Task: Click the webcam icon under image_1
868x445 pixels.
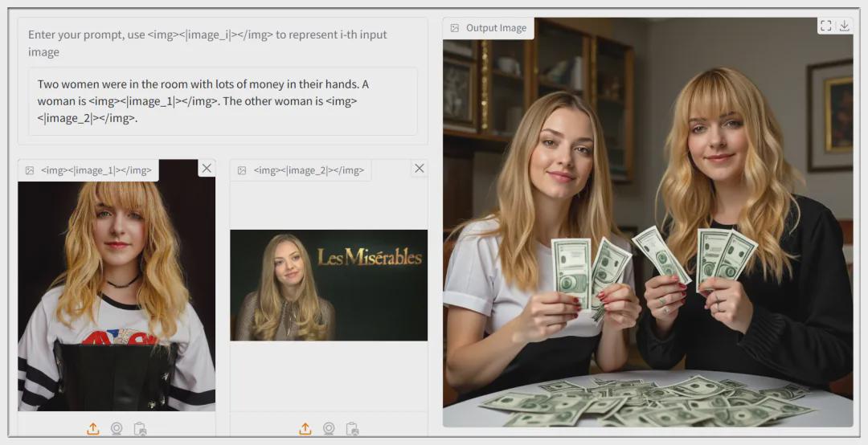Action: coord(117,429)
